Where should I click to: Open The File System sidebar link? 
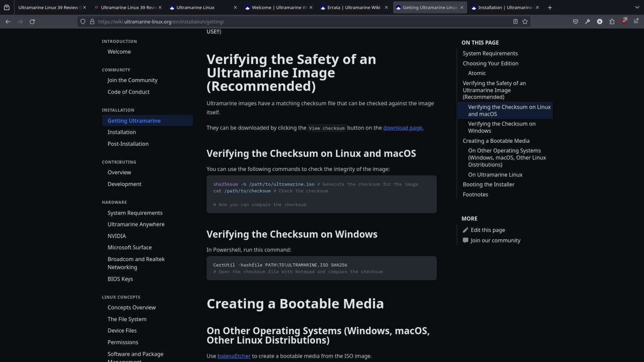point(127,319)
